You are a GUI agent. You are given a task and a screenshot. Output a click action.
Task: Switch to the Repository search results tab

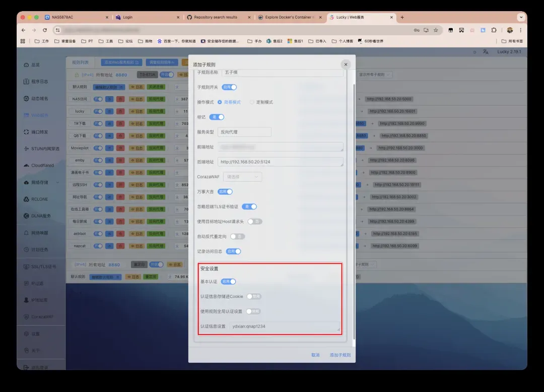coord(216,17)
